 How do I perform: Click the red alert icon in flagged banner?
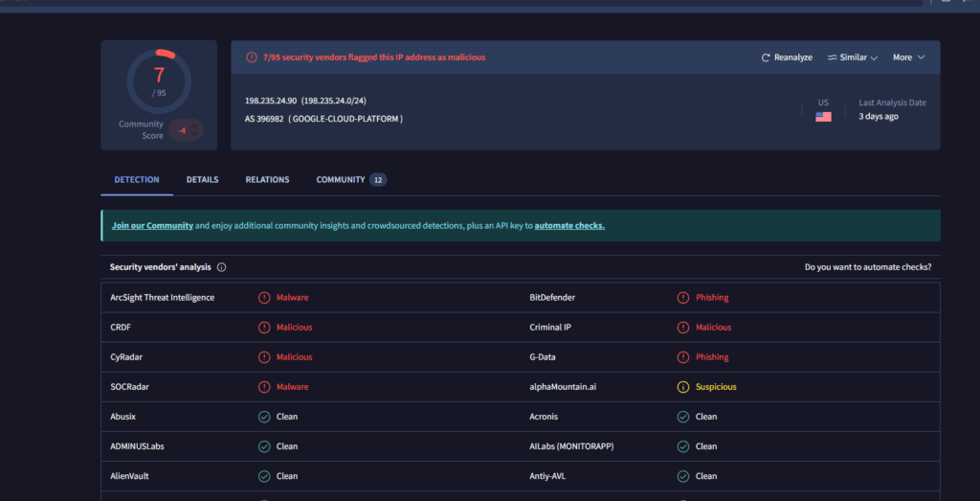(x=252, y=57)
